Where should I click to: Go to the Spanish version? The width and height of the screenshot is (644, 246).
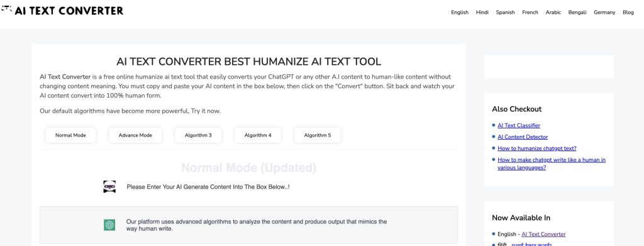tap(505, 13)
